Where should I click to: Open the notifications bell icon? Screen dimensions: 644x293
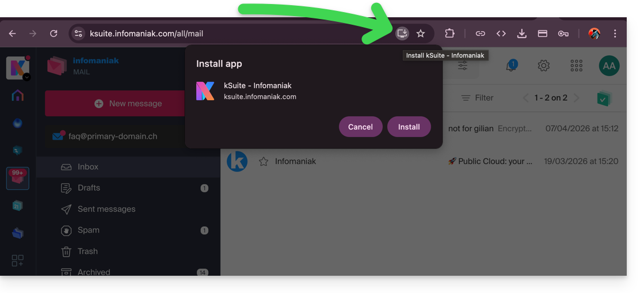[x=511, y=66]
